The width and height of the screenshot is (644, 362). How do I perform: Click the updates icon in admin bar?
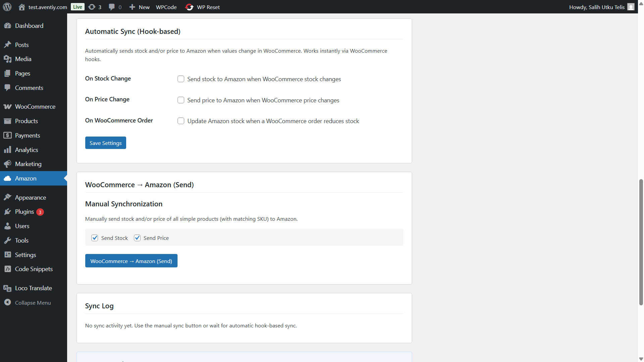pos(91,7)
